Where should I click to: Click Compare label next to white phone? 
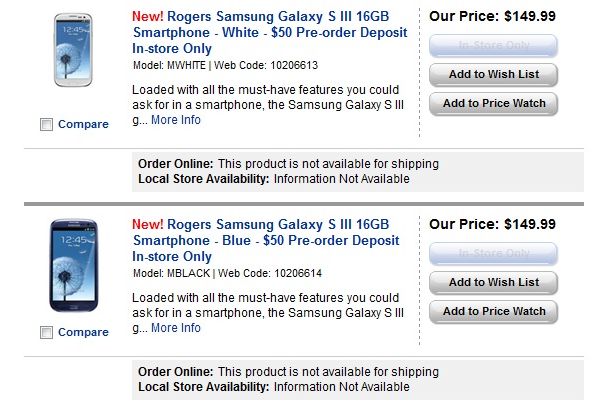click(x=83, y=125)
